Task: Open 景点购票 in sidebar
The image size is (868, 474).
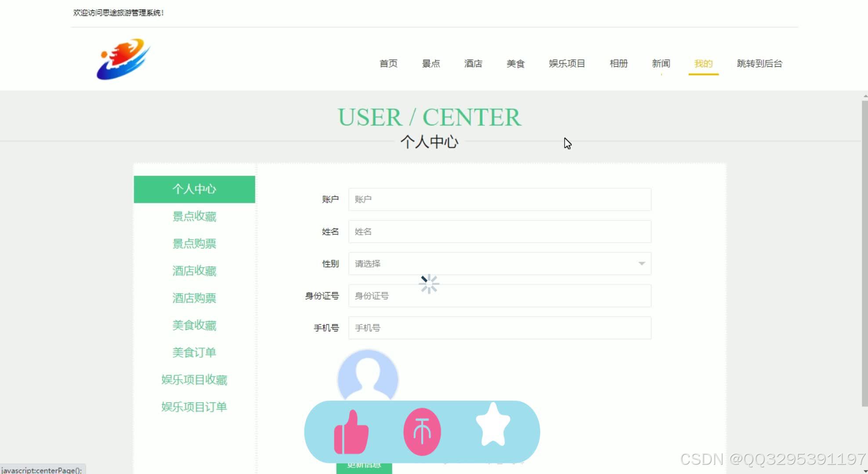Action: [194, 244]
